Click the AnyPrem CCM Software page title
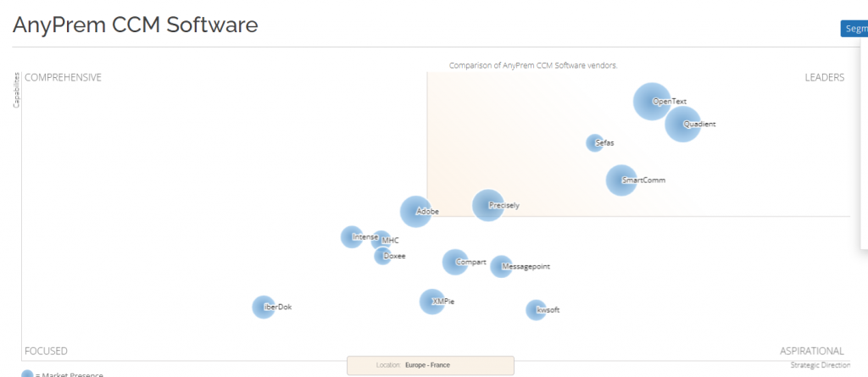This screenshot has height=377, width=868. pyautogui.click(x=135, y=25)
